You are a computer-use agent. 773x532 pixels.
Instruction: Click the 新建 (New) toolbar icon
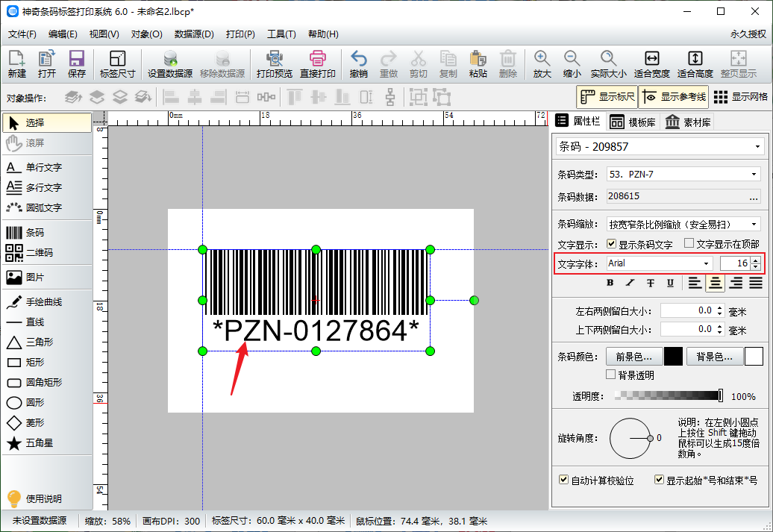point(16,64)
